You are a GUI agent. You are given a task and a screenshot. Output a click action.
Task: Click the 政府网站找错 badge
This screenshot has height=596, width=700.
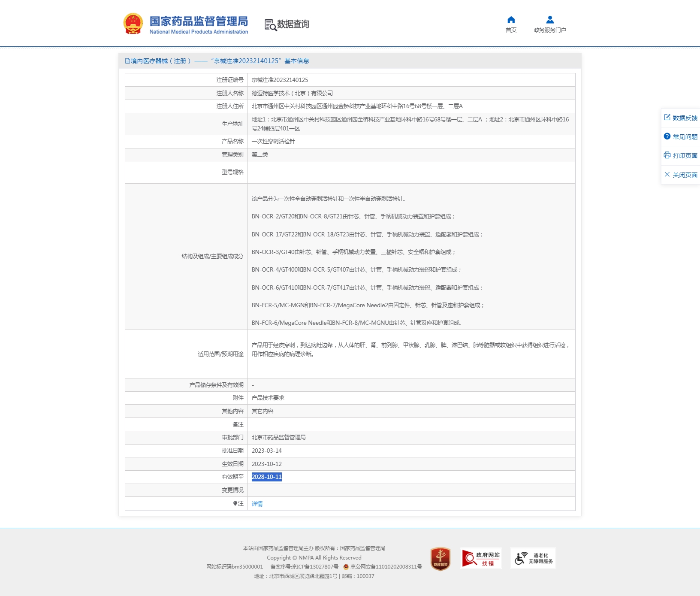point(481,558)
